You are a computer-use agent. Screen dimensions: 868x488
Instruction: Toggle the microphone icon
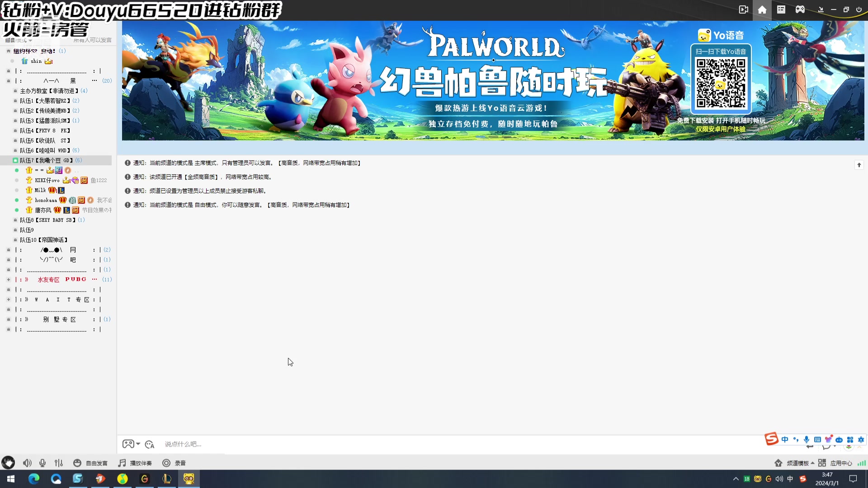[x=42, y=463]
